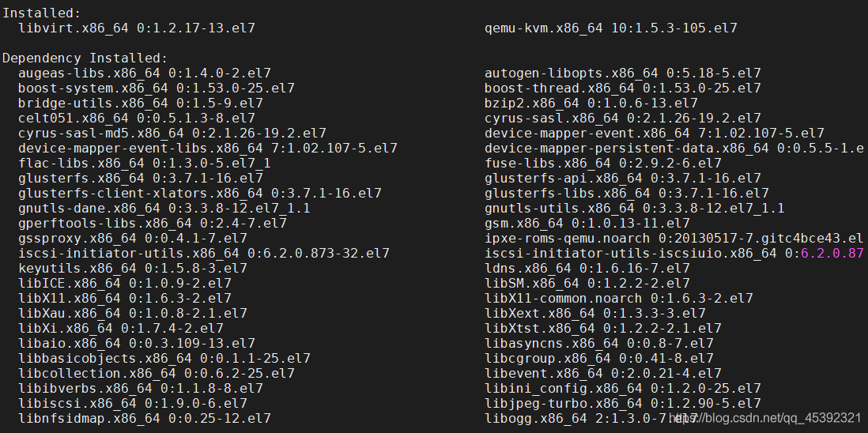Click the purple 6.2.0.87 version text
The width and height of the screenshot is (868, 433).
tap(832, 253)
